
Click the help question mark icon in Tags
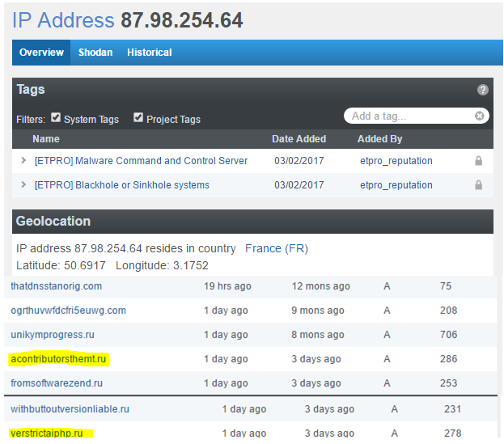tap(482, 91)
